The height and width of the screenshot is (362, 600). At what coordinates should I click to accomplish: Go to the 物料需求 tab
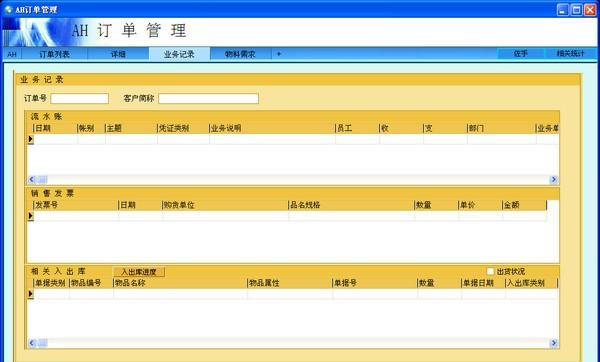click(240, 54)
